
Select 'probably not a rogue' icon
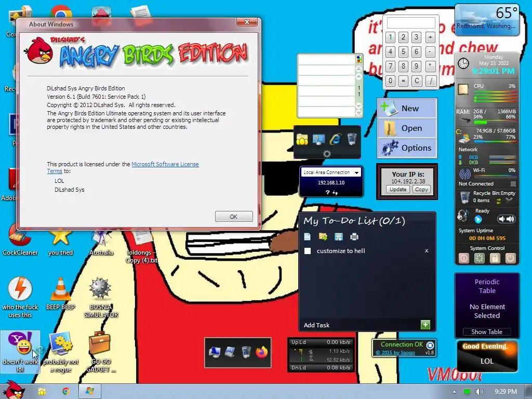(61, 352)
